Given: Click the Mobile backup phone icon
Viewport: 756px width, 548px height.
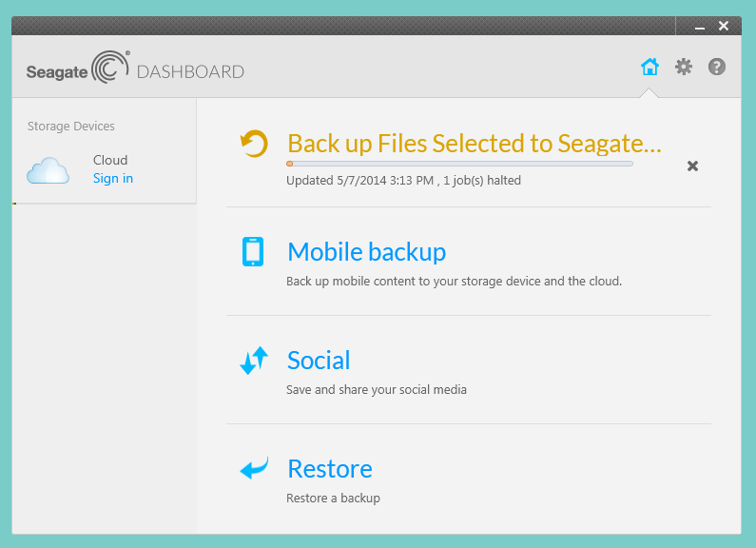Looking at the screenshot, I should tap(253, 252).
